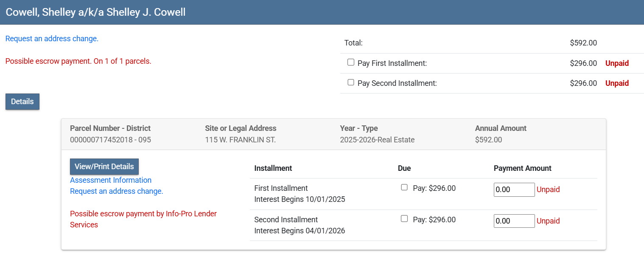
Task: Click the Total $592.00 amount in summary
Action: [583, 43]
